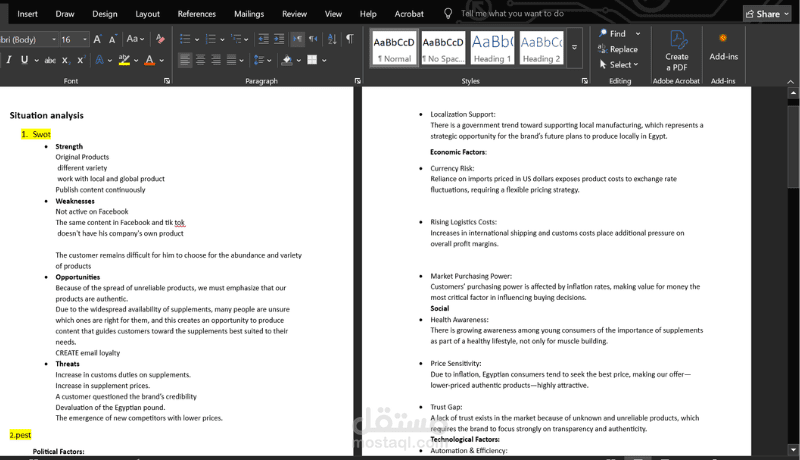Toggle align right
The width and height of the screenshot is (800, 460).
(x=216, y=60)
